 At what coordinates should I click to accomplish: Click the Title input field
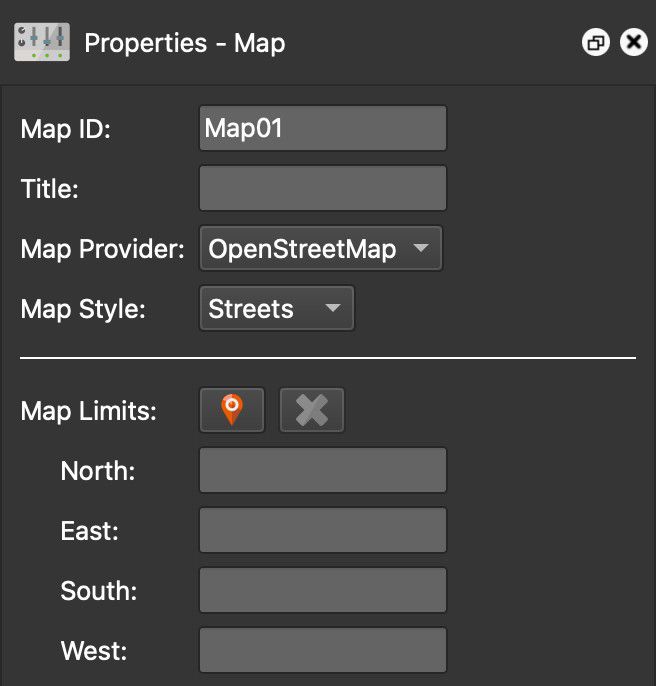pos(323,188)
